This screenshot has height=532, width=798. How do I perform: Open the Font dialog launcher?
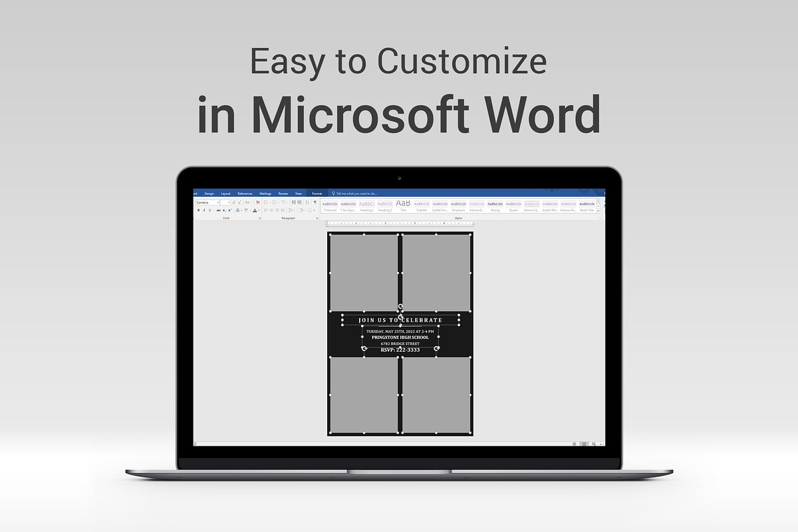[x=259, y=218]
